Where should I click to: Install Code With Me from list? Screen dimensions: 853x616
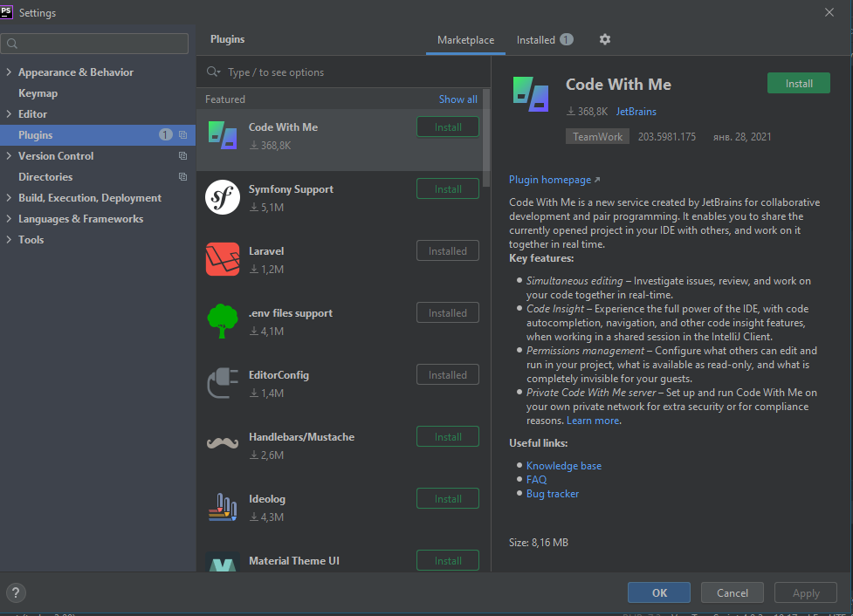[448, 127]
